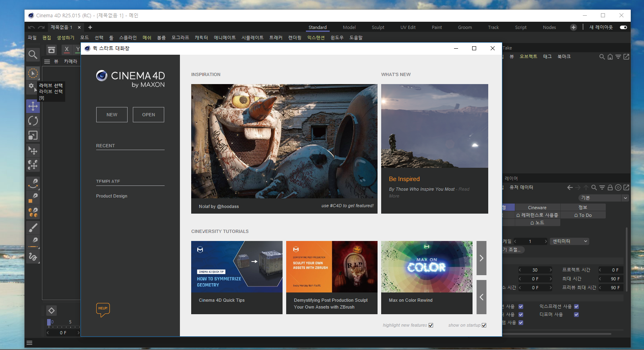The width and height of the screenshot is (644, 350).
Task: Show next Cineversity tutorials with right chevron
Action: click(x=481, y=258)
